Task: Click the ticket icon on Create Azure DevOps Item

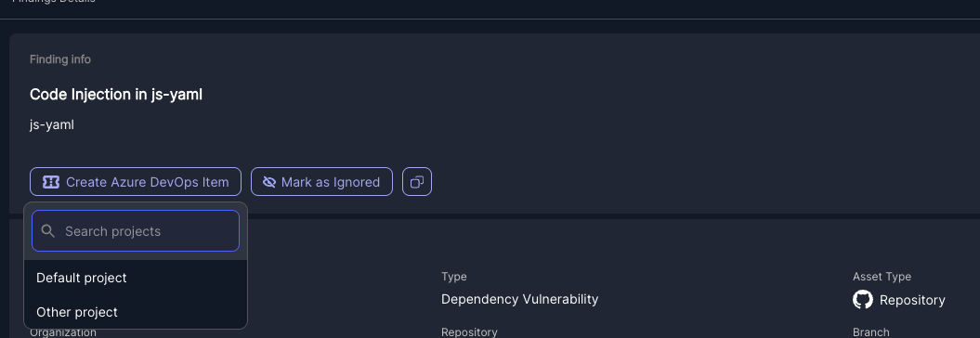Action: click(50, 182)
